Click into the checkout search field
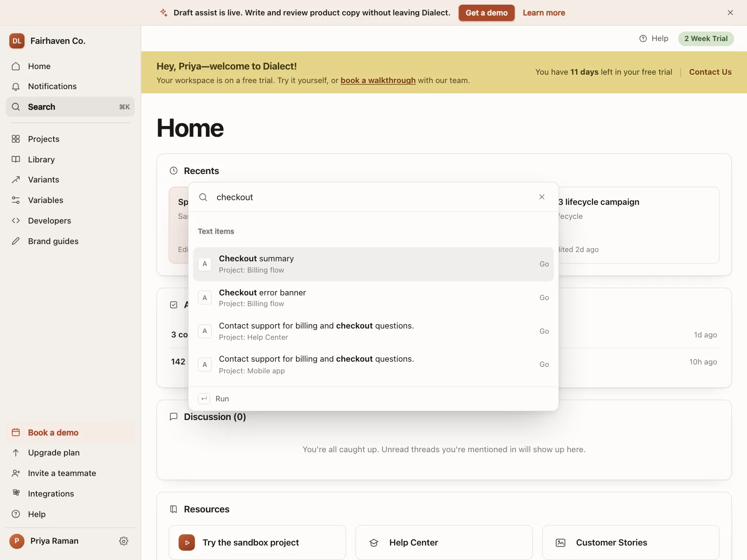747x560 pixels. [373, 197]
